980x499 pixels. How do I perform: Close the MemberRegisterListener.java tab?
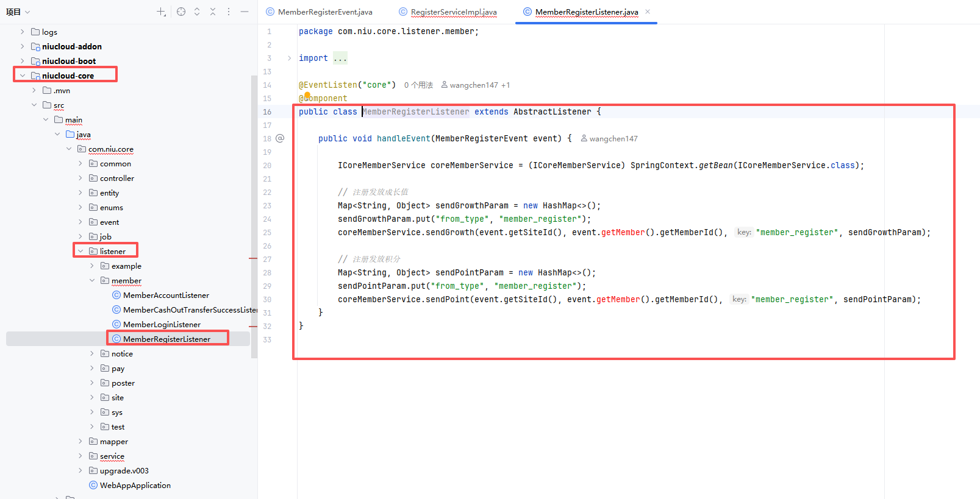click(x=648, y=12)
